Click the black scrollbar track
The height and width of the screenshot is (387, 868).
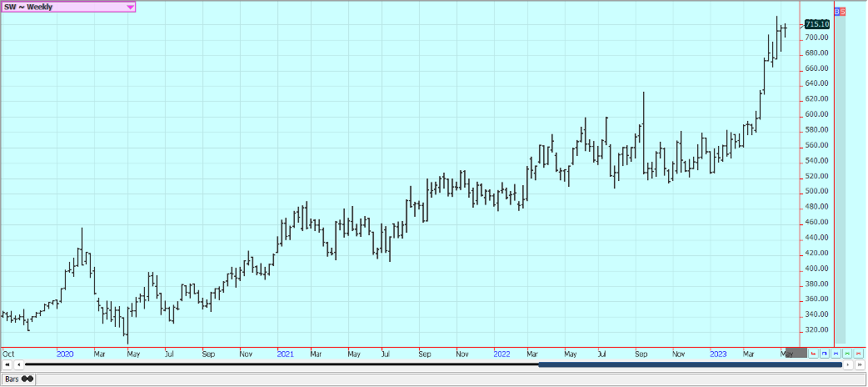pos(282,364)
